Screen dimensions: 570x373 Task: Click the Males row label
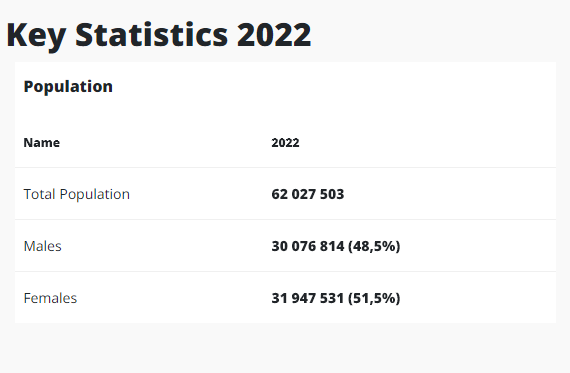(x=43, y=246)
